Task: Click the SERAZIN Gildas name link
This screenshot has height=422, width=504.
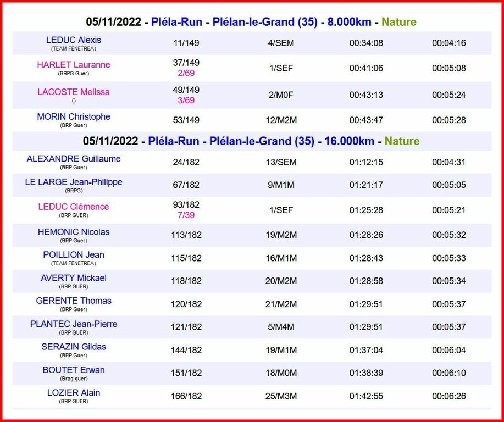Action: pos(74,347)
